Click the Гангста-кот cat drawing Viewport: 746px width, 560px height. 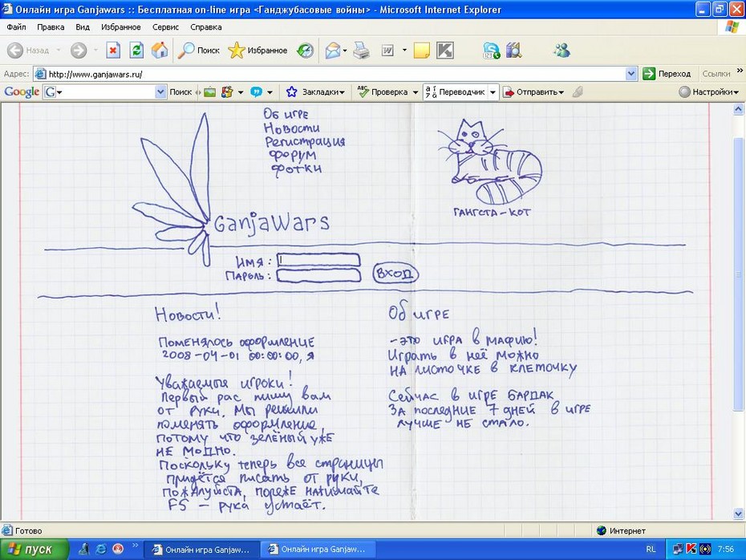coord(490,162)
